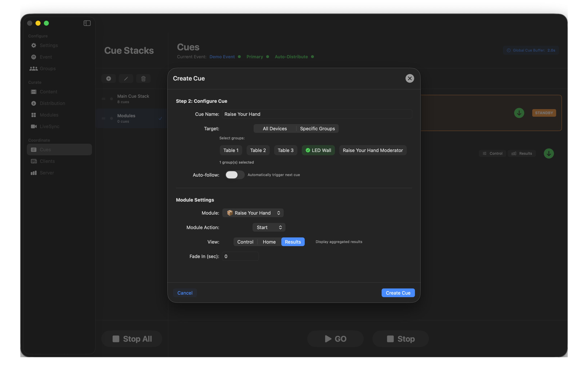Set target to All Devices

pyautogui.click(x=275, y=129)
